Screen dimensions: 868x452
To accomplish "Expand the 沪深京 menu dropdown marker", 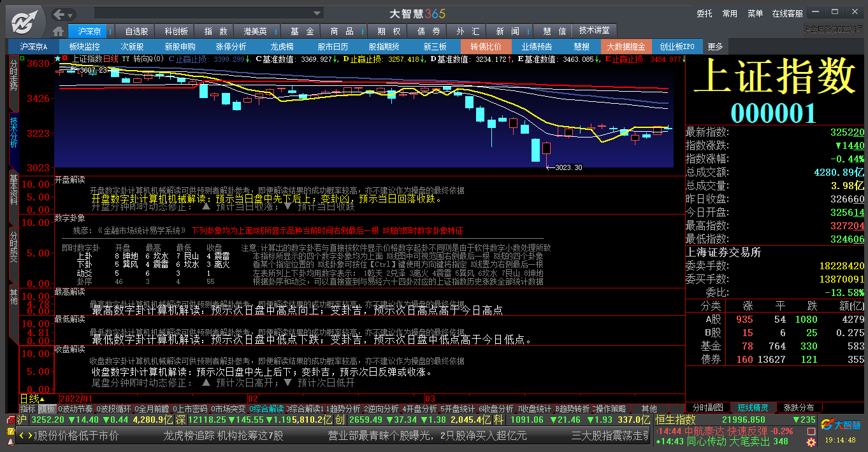I will click(110, 31).
